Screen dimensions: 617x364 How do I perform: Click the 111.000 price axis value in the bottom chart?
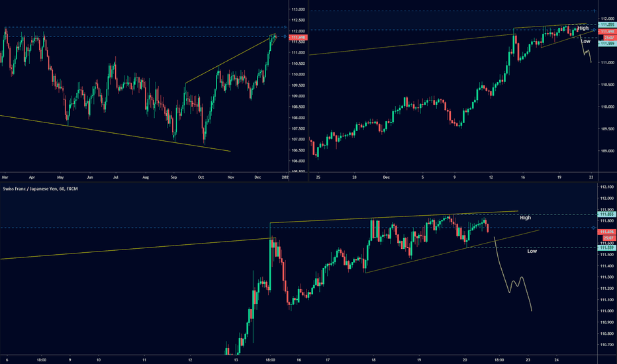pos(608,311)
